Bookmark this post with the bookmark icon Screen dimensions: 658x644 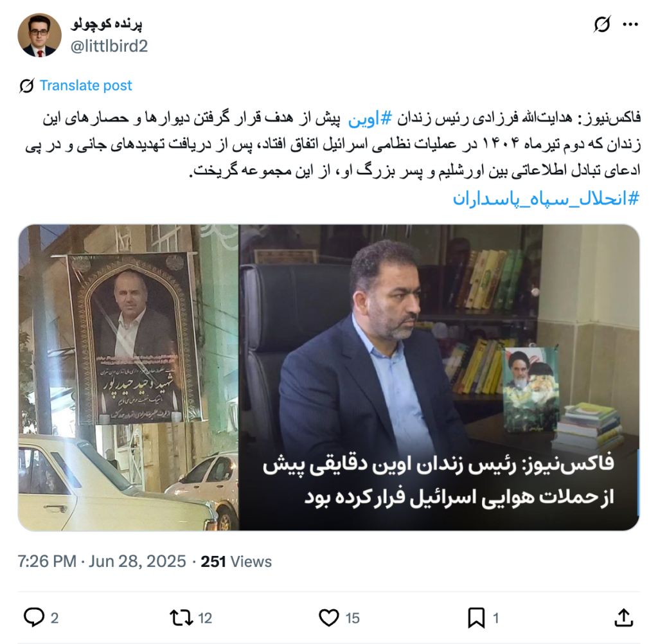tap(476, 618)
